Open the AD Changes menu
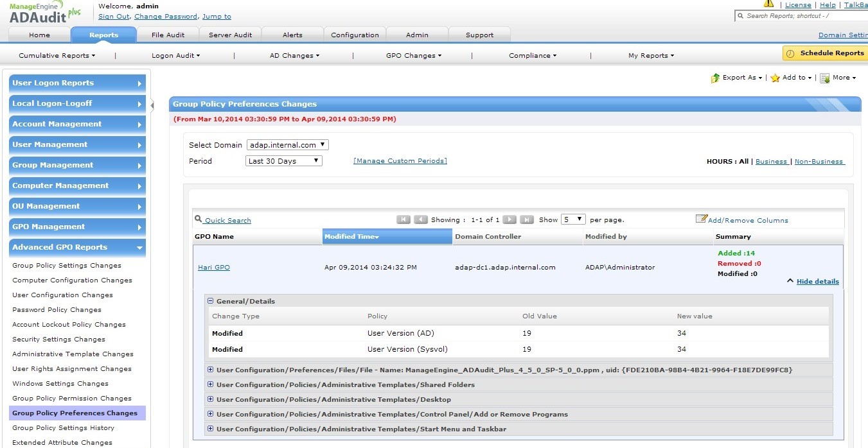Image resolution: width=868 pixels, height=448 pixels. [293, 56]
